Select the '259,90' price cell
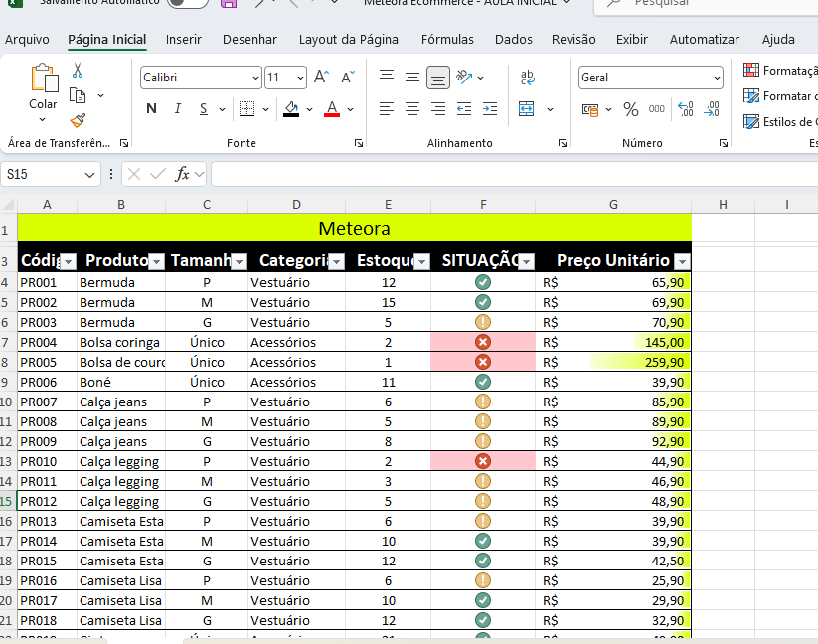 click(613, 362)
